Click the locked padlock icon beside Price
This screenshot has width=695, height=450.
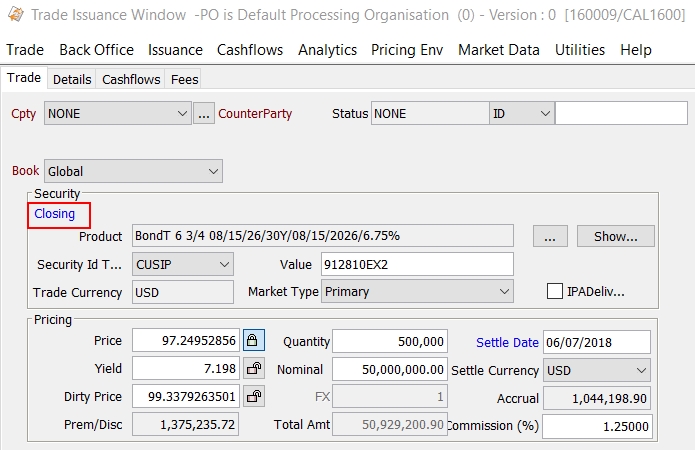click(x=254, y=340)
